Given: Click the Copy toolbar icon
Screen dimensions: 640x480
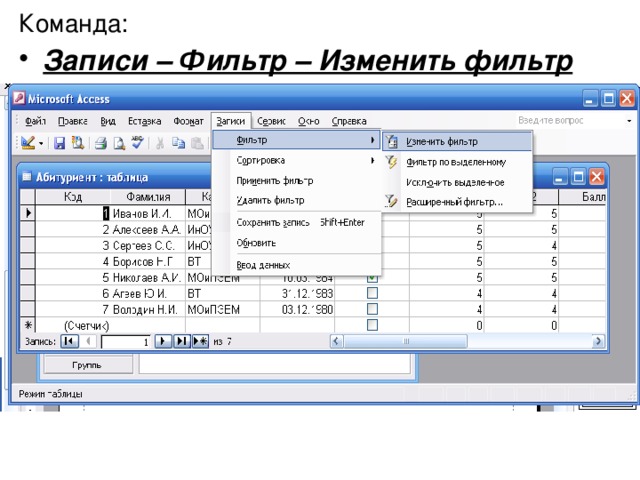Looking at the screenshot, I should [x=178, y=143].
